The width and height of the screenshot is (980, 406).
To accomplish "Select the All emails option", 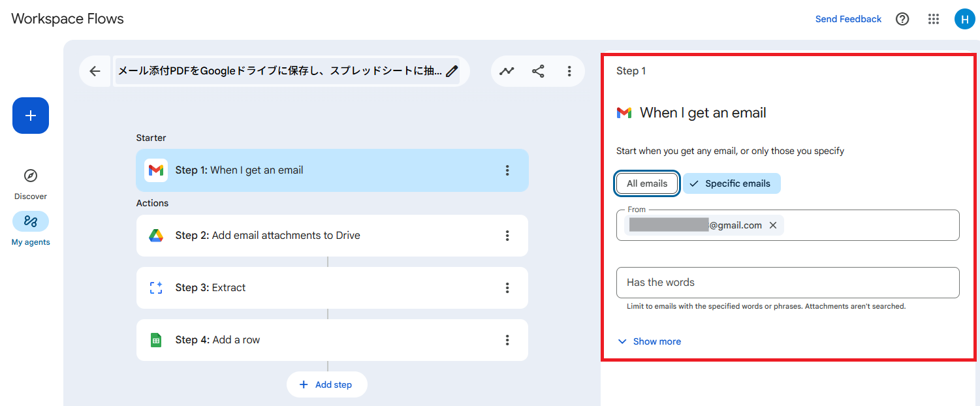I will point(647,183).
